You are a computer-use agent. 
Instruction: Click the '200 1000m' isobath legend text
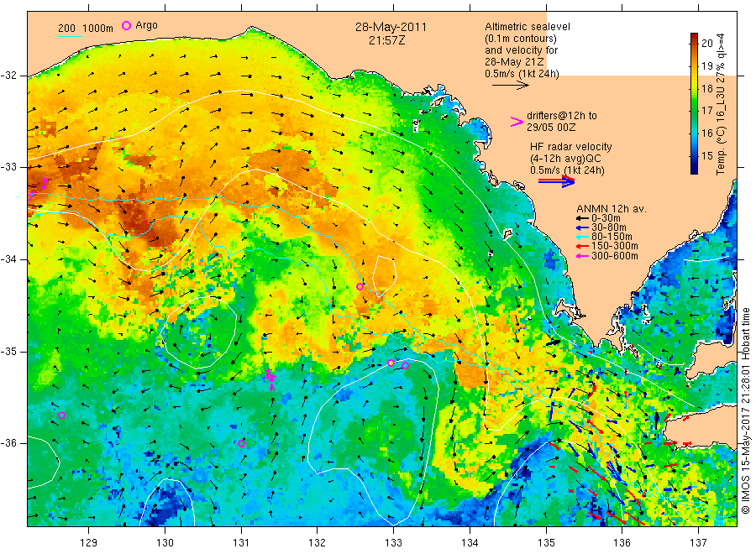[x=86, y=29]
